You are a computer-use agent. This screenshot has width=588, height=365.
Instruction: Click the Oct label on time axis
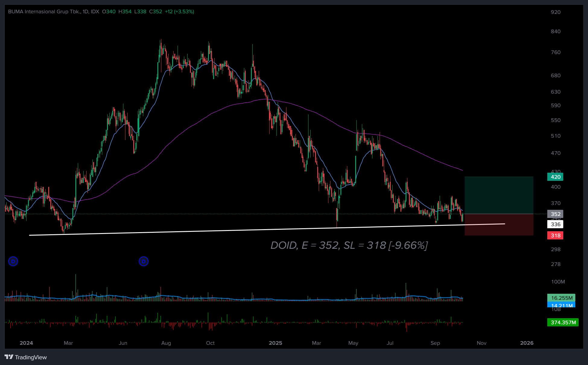pyautogui.click(x=210, y=343)
